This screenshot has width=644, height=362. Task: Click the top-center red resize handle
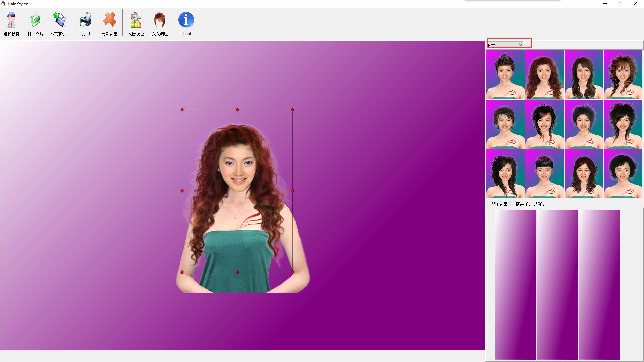click(237, 110)
